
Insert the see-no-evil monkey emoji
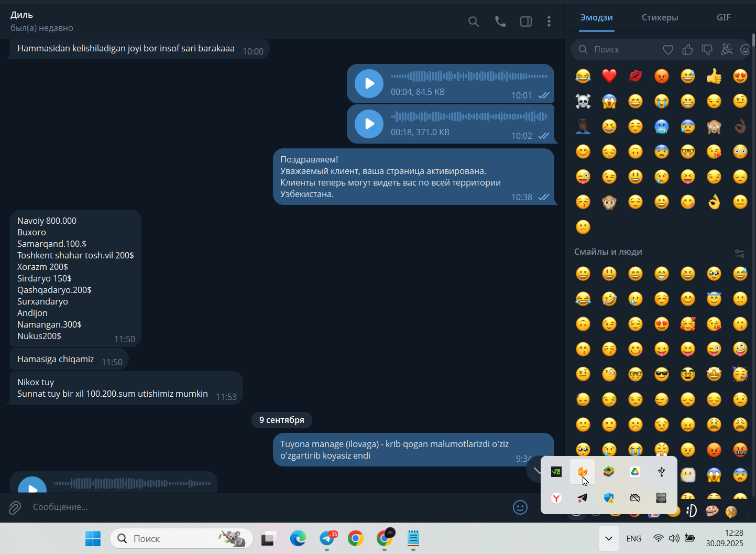[714, 126]
